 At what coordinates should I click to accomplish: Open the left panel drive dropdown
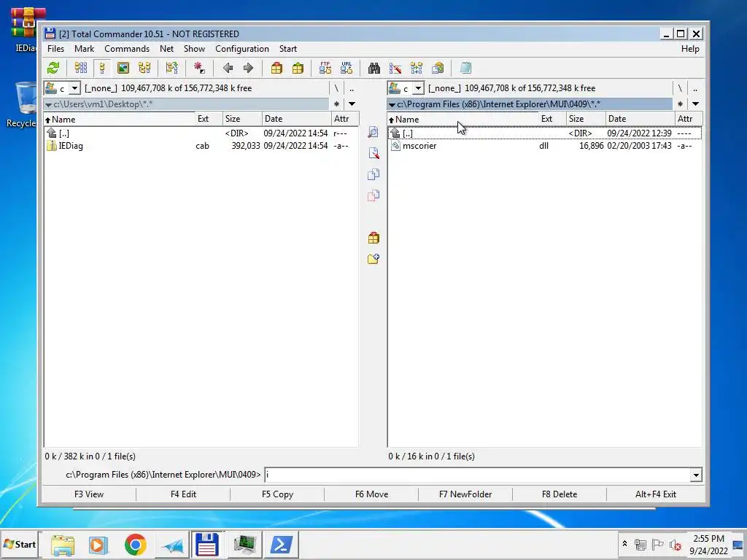(x=75, y=88)
